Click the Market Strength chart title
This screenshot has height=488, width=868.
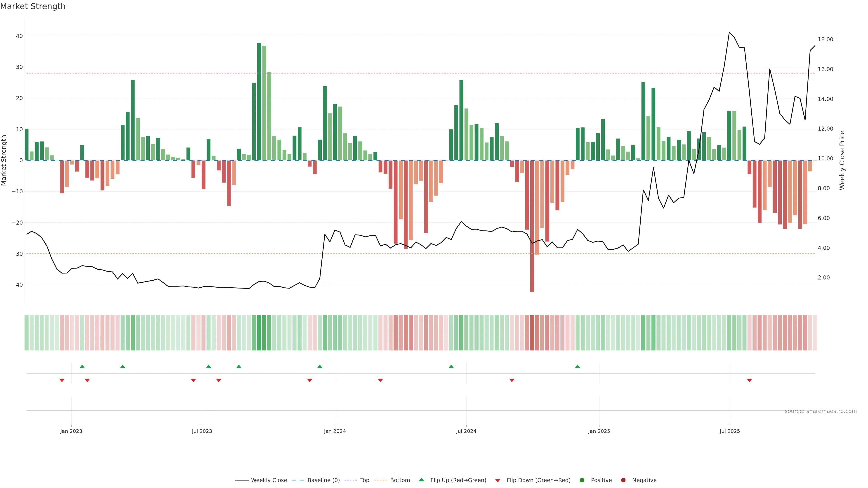33,6
